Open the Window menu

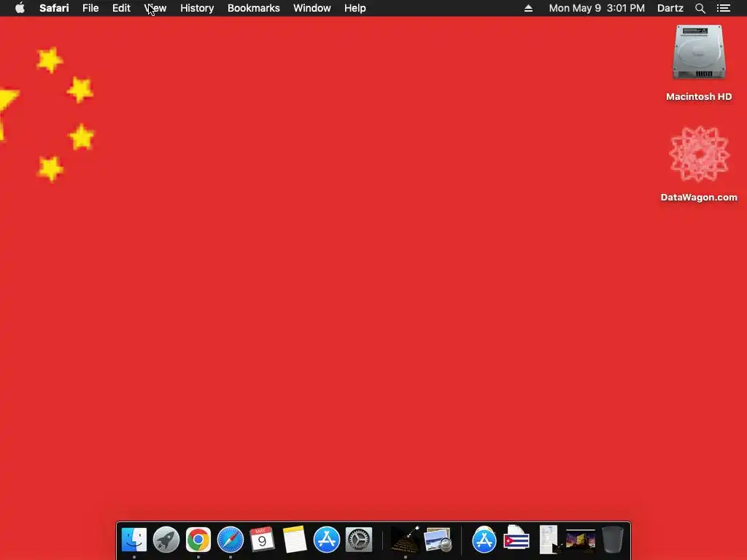point(312,8)
